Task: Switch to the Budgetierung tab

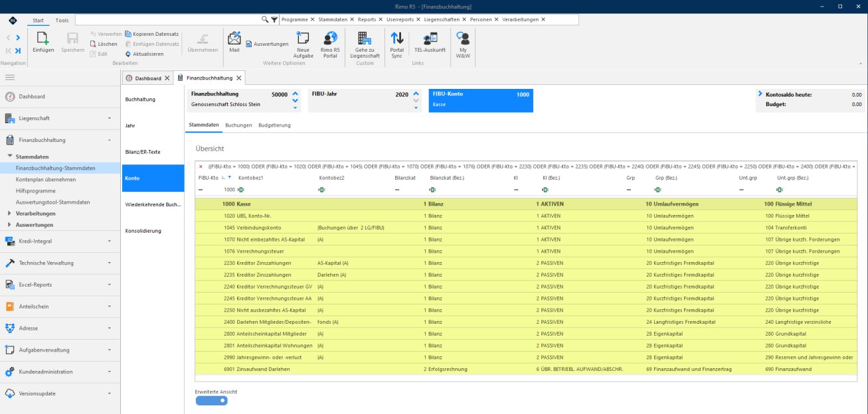Action: [x=274, y=125]
